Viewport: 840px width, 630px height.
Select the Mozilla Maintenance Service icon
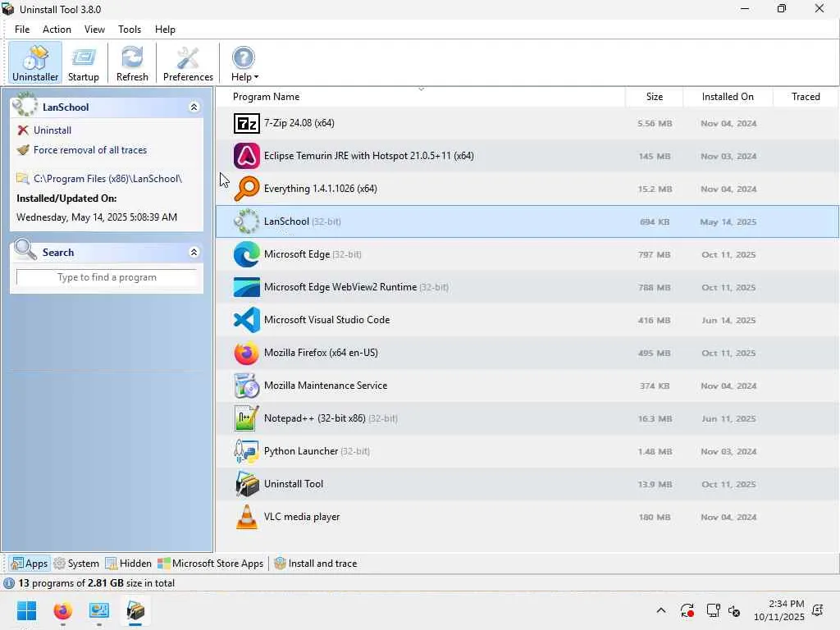(x=246, y=386)
